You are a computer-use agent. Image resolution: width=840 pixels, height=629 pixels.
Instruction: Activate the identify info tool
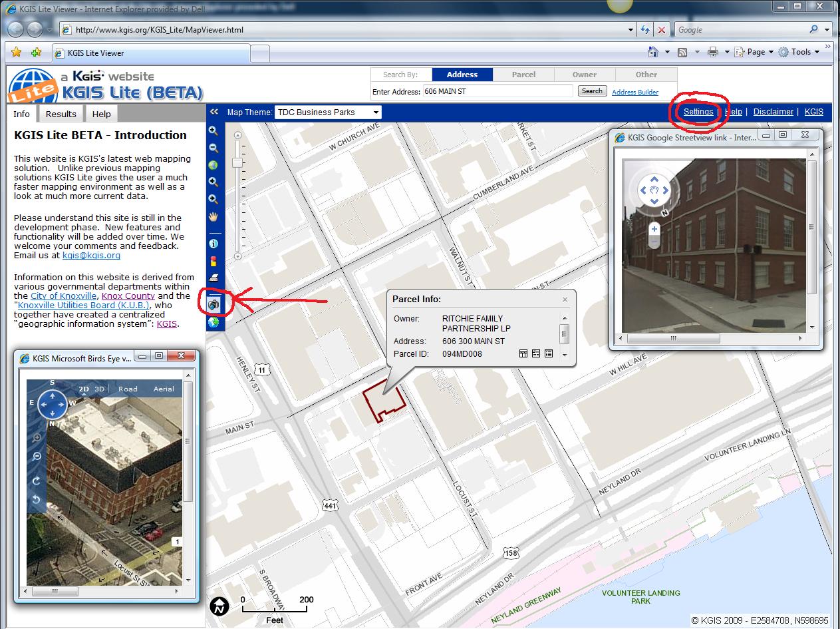coord(213,244)
